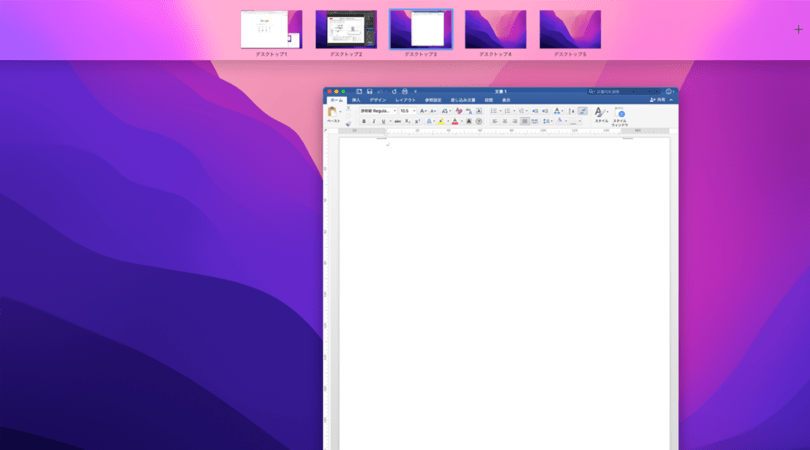Viewport: 810px width, 450px height.
Task: Switch to Desktop 5 thumbnail
Action: coord(570,29)
